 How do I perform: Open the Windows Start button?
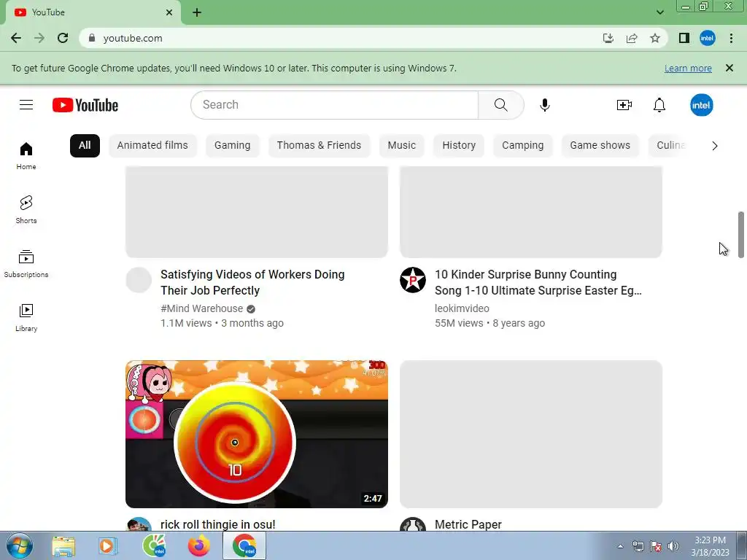coord(20,545)
